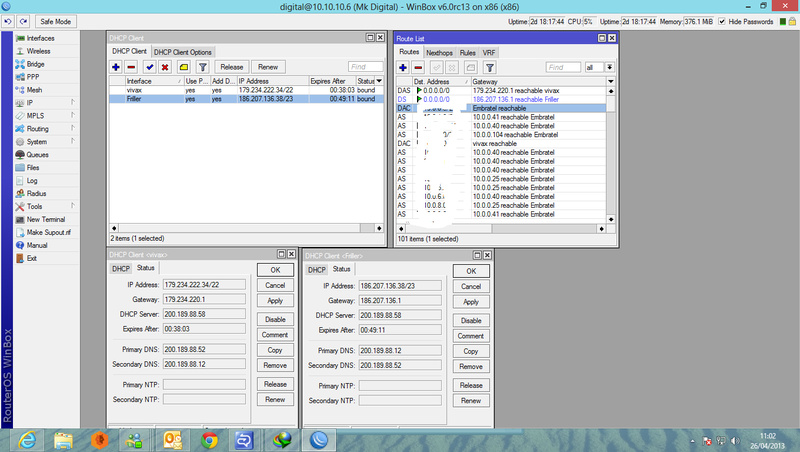Switch to the VRF tab in Route List

(489, 53)
